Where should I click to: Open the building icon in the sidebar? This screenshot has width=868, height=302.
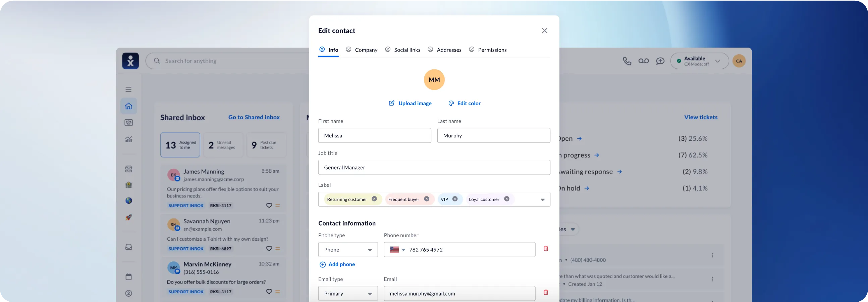[x=129, y=185]
